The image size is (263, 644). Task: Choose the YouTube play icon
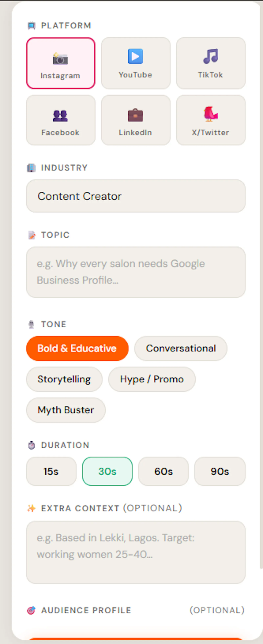pyautogui.click(x=135, y=56)
